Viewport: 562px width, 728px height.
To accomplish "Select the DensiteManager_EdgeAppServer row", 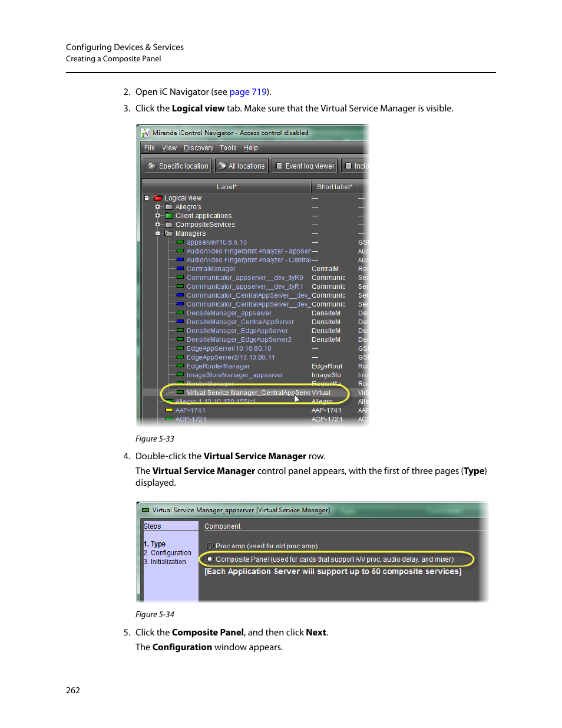I will click(255, 331).
